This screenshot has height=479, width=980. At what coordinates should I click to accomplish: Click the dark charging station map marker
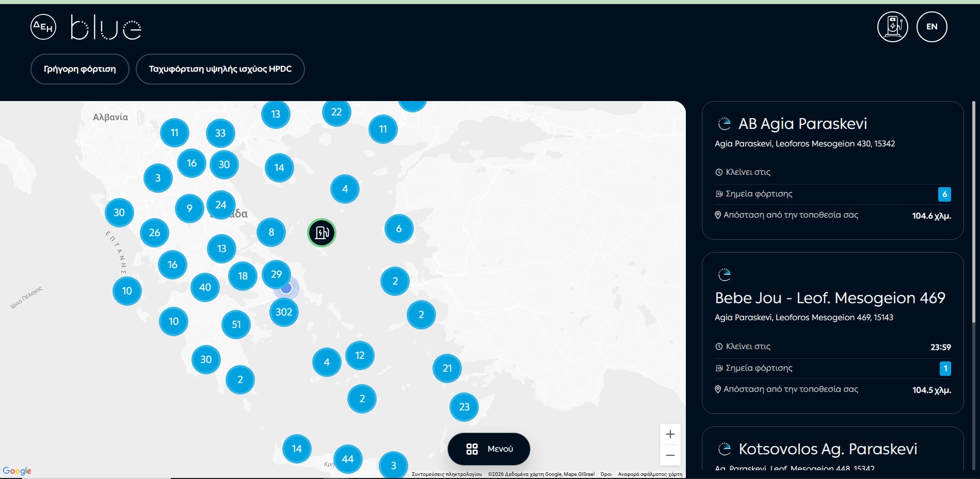[322, 233]
